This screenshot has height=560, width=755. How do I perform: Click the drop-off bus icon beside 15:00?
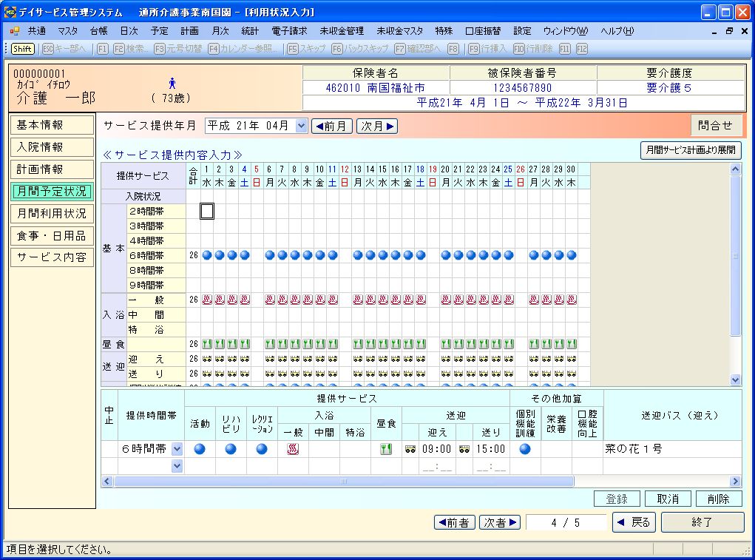pyautogui.click(x=464, y=449)
